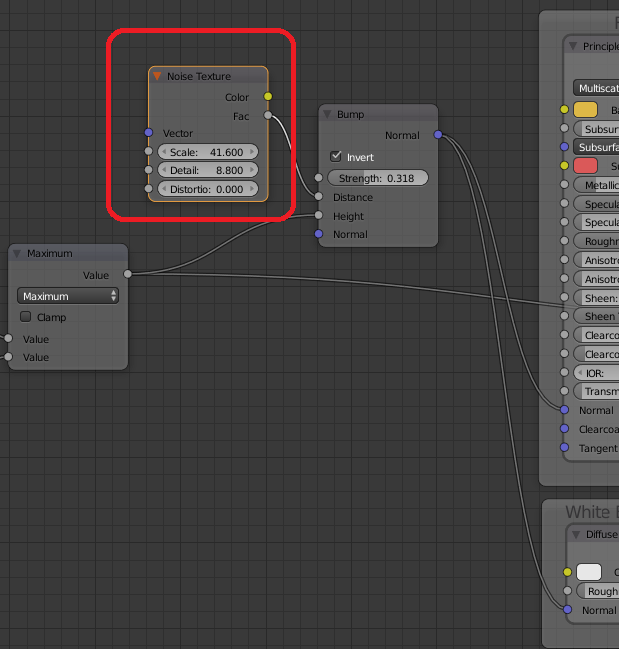Toggle the Invert checkbox on Bump node

(x=336, y=156)
